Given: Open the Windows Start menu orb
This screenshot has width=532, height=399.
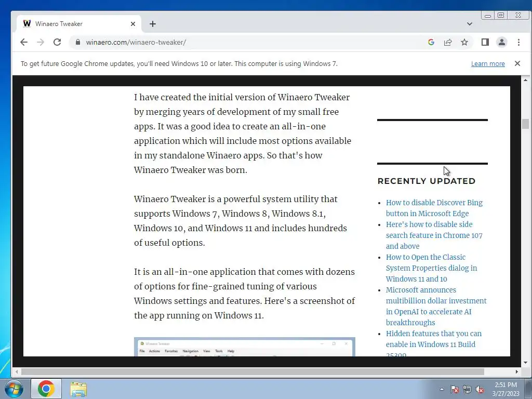Looking at the screenshot, I should 14,389.
